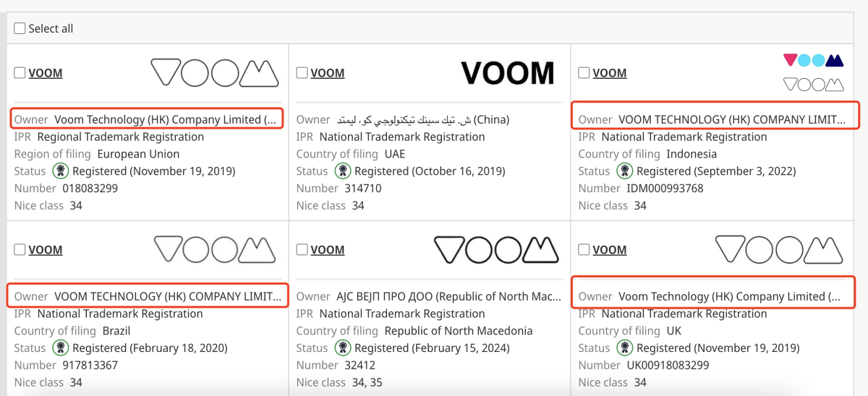
Task: Open VOOM outline logo in European Union card
Action: [215, 73]
